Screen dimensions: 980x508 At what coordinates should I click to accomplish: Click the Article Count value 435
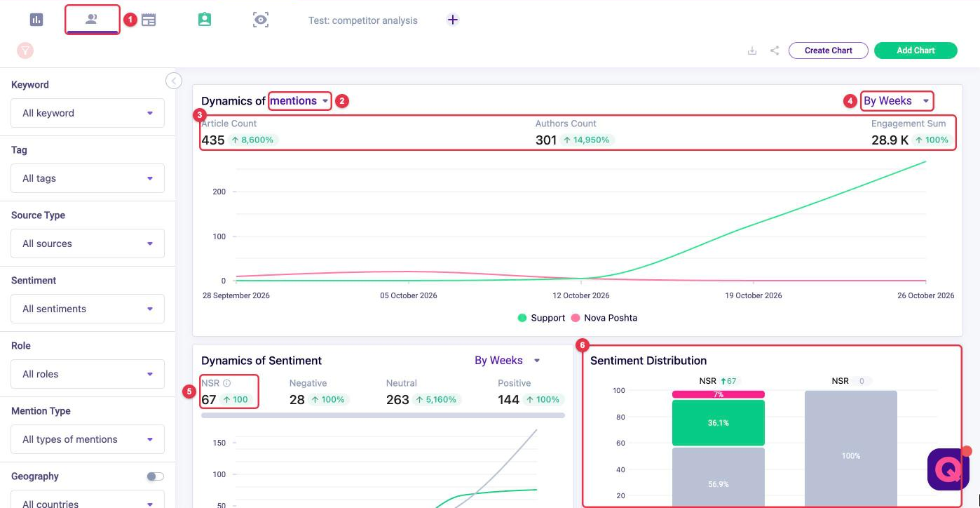pos(212,140)
